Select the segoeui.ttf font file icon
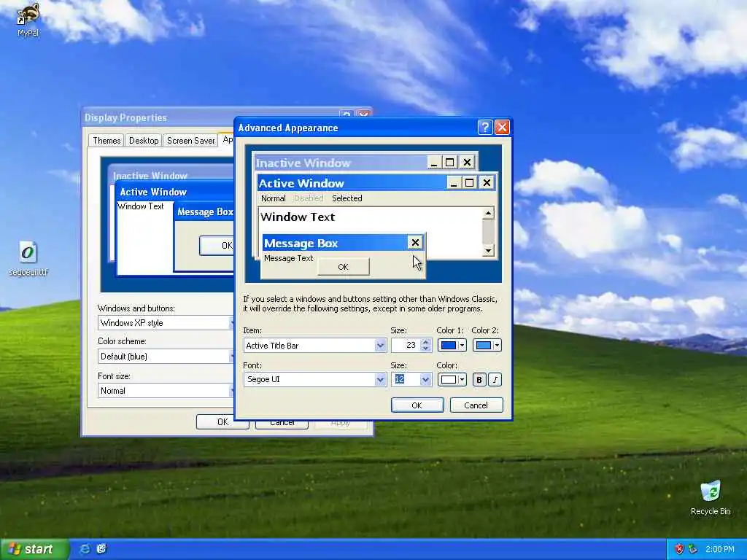The width and height of the screenshot is (747, 560). coord(28,258)
